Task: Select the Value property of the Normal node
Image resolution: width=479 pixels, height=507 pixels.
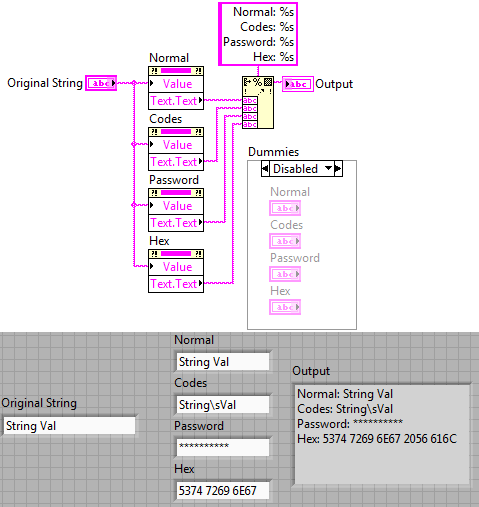Action: tap(176, 84)
